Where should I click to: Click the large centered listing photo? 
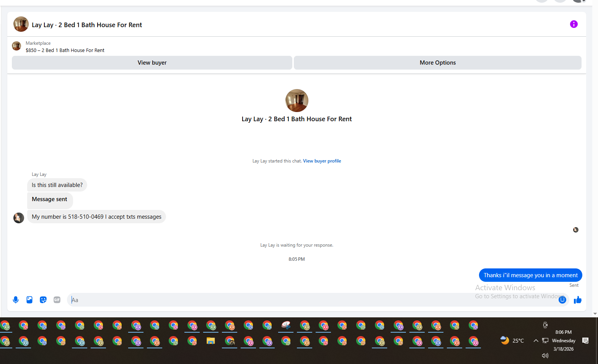[297, 101]
